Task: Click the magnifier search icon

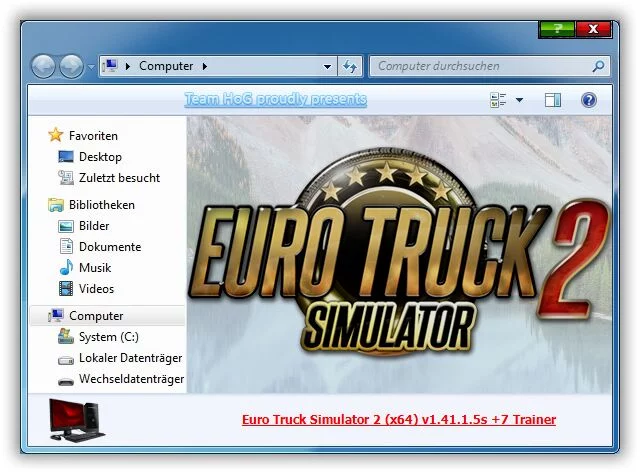Action: (598, 66)
